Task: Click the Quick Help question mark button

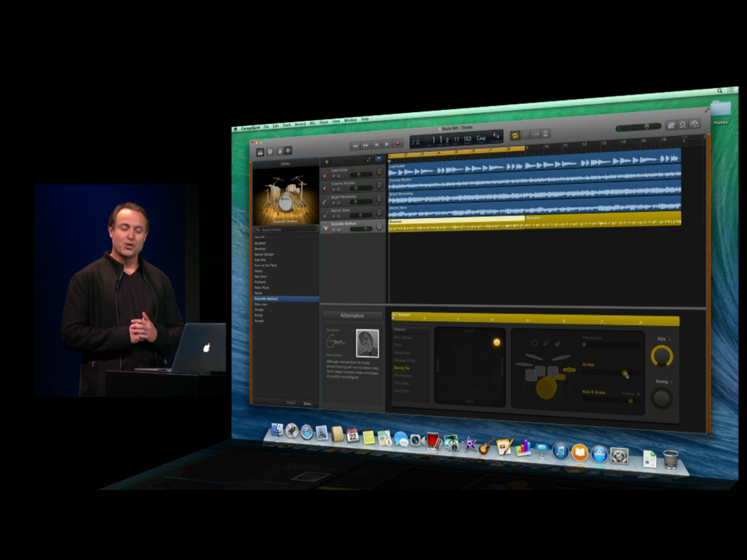Action: [270, 152]
